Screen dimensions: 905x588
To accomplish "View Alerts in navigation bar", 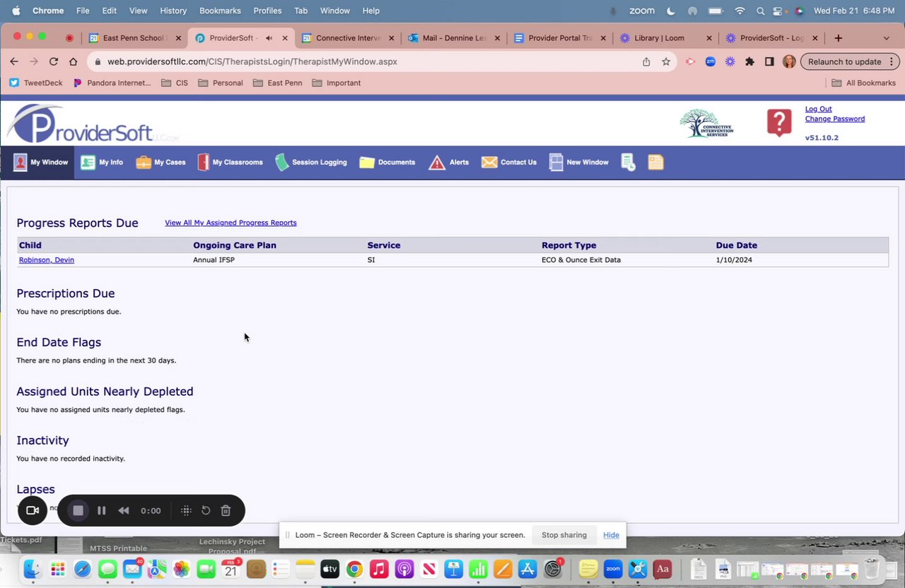I will 448,163.
